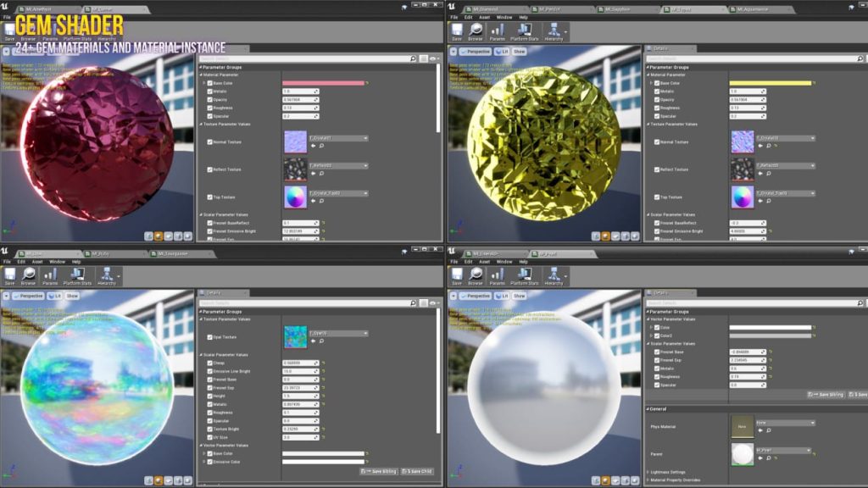Switch to M_Aquamarine tab
This screenshot has width=868, height=488.
(760, 9)
